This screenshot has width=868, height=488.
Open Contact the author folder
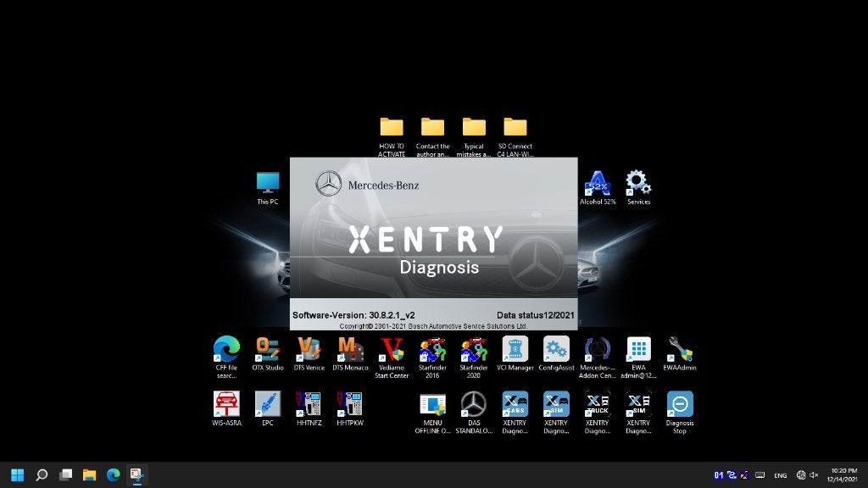coord(432,137)
